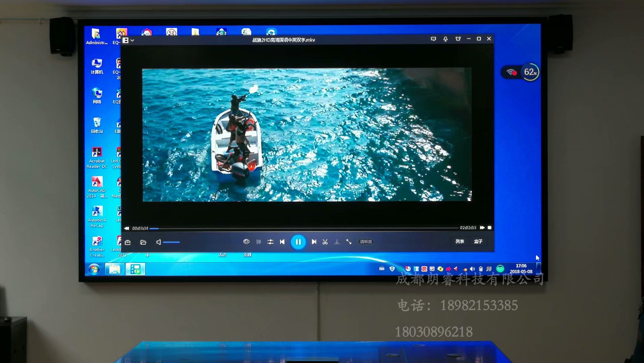Screen dimensions: 644x363
Task: Open the scissors clip tool
Action: [325, 242]
